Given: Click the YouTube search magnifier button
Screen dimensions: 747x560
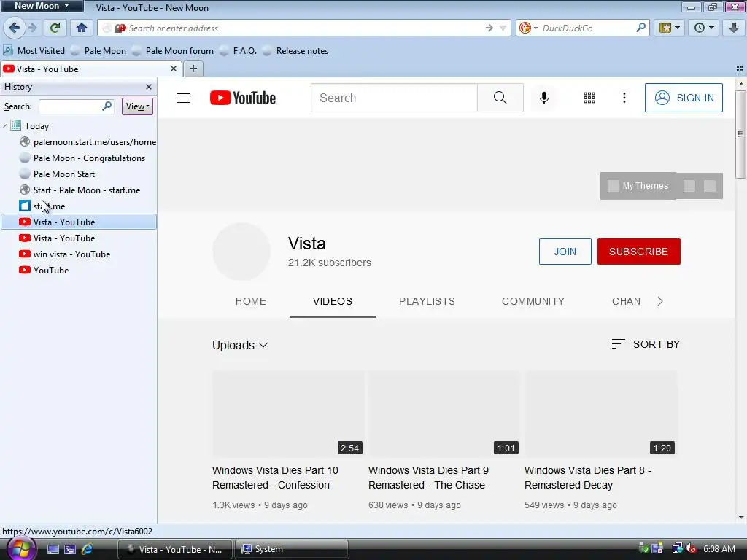Looking at the screenshot, I should [500, 98].
